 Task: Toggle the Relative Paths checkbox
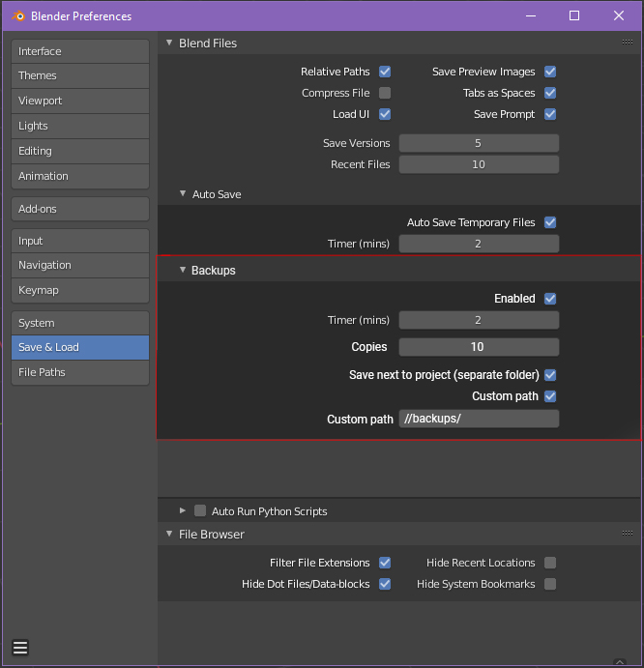click(x=385, y=72)
